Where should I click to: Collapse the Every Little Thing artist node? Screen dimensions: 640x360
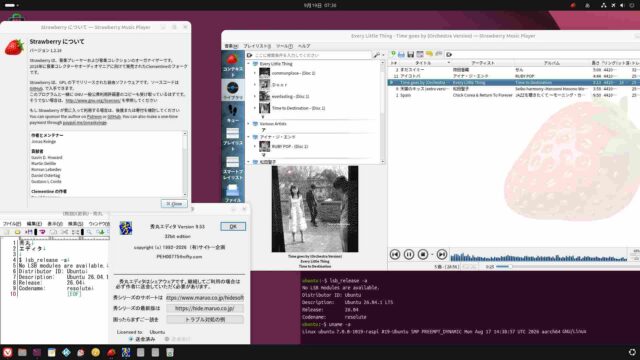248,64
